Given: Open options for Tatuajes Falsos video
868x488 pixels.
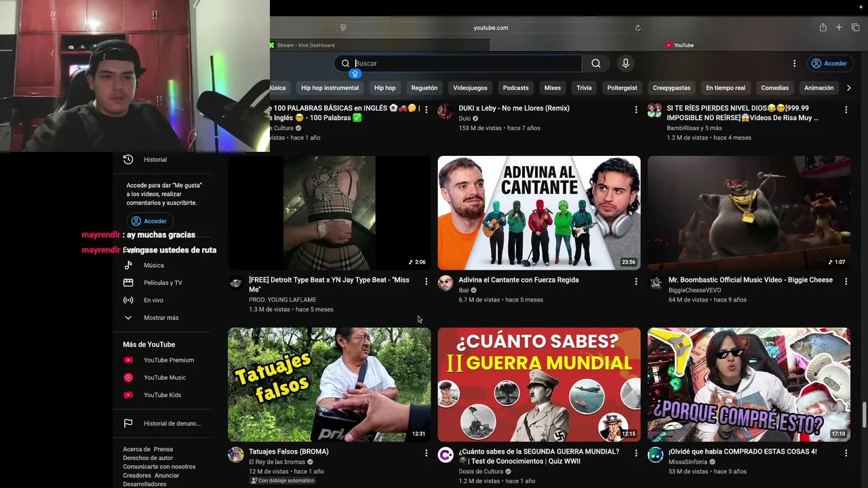Looking at the screenshot, I should (x=426, y=452).
